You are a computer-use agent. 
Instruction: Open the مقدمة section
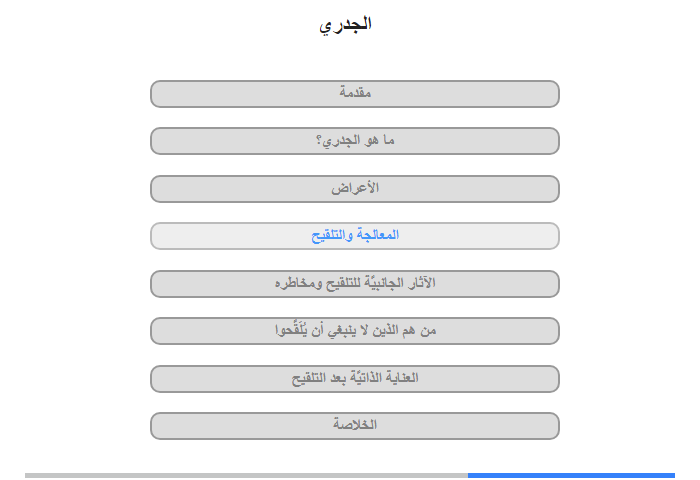pos(355,94)
